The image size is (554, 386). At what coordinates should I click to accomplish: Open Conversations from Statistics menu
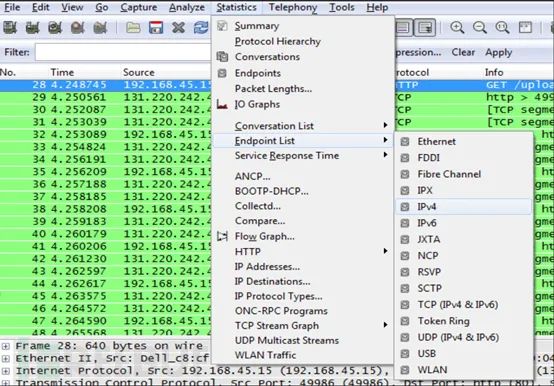click(267, 57)
